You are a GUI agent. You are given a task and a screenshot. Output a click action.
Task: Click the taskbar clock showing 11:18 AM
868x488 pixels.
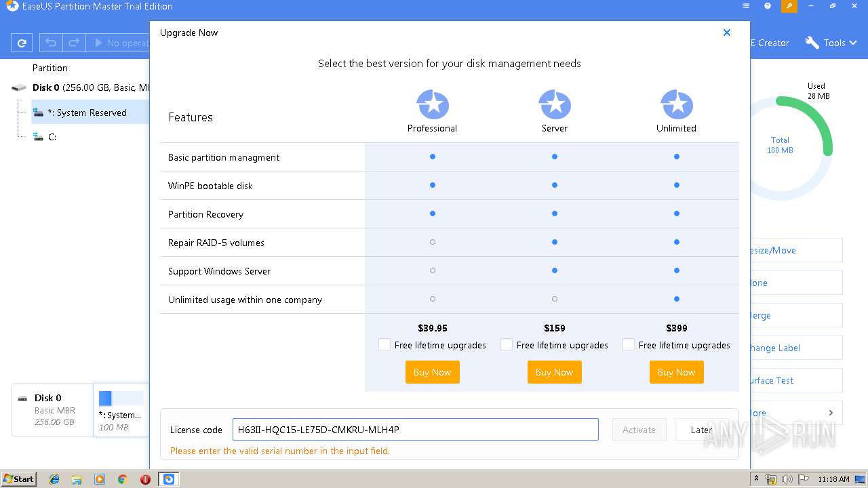[833, 479]
